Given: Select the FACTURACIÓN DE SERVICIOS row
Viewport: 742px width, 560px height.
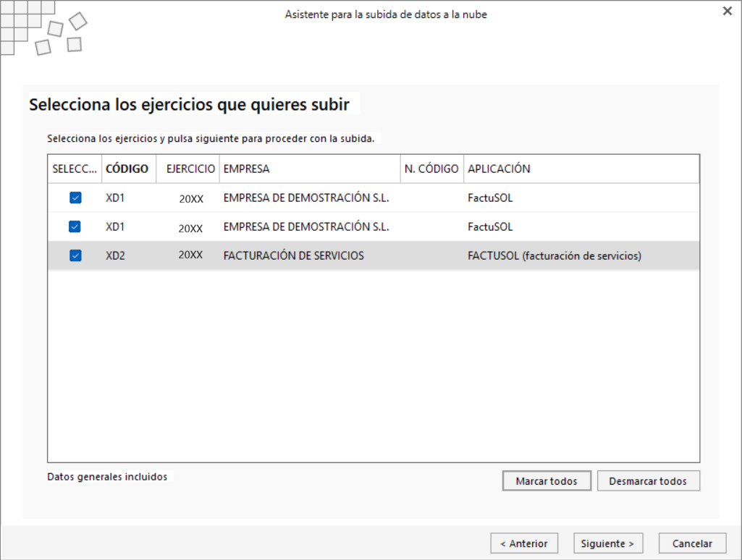Looking at the screenshot, I should tap(374, 255).
